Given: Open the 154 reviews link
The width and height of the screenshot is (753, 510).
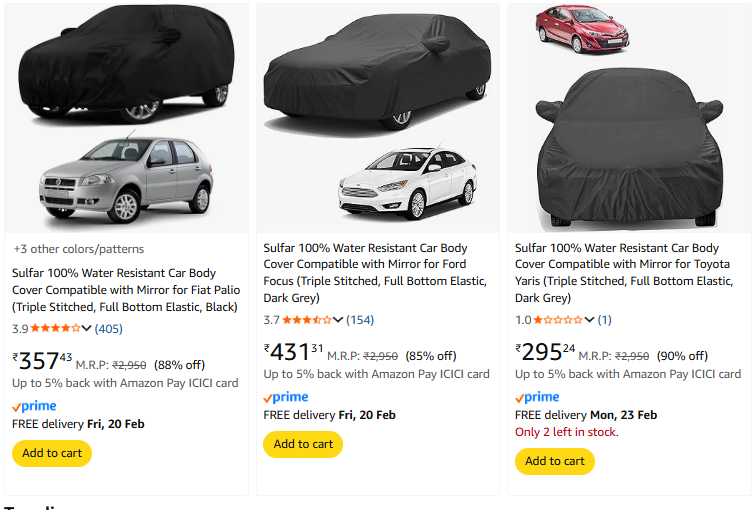Looking at the screenshot, I should (360, 320).
